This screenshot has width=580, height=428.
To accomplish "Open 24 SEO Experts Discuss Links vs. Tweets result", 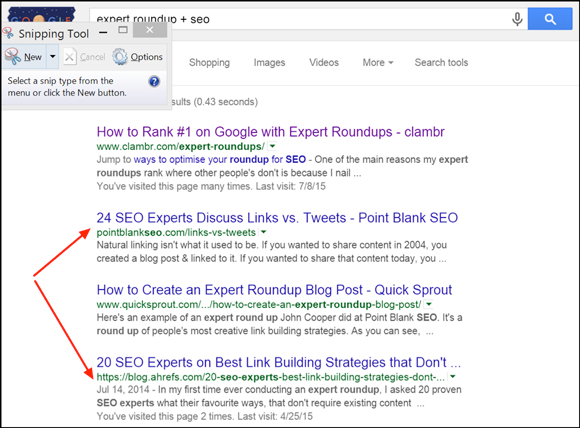I will pyautogui.click(x=277, y=218).
